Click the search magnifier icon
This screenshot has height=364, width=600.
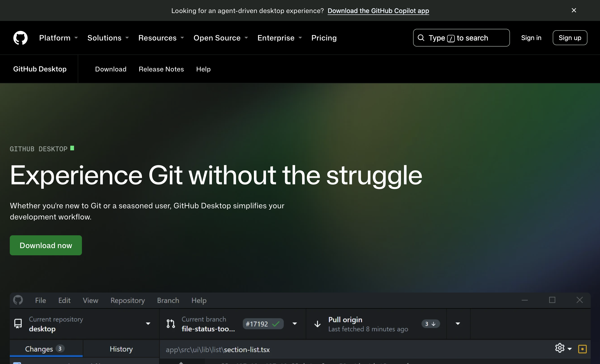(421, 38)
